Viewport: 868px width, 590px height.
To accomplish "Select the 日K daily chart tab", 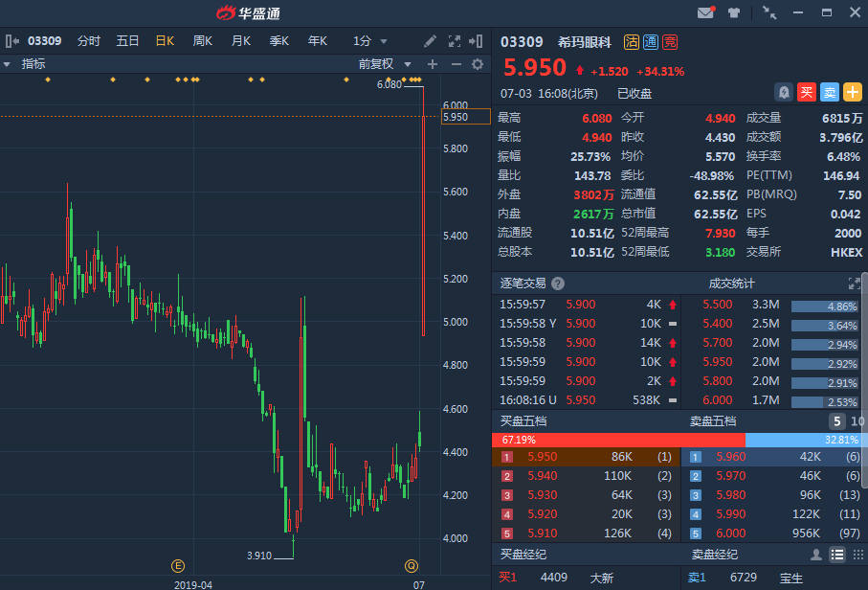I will [x=165, y=41].
